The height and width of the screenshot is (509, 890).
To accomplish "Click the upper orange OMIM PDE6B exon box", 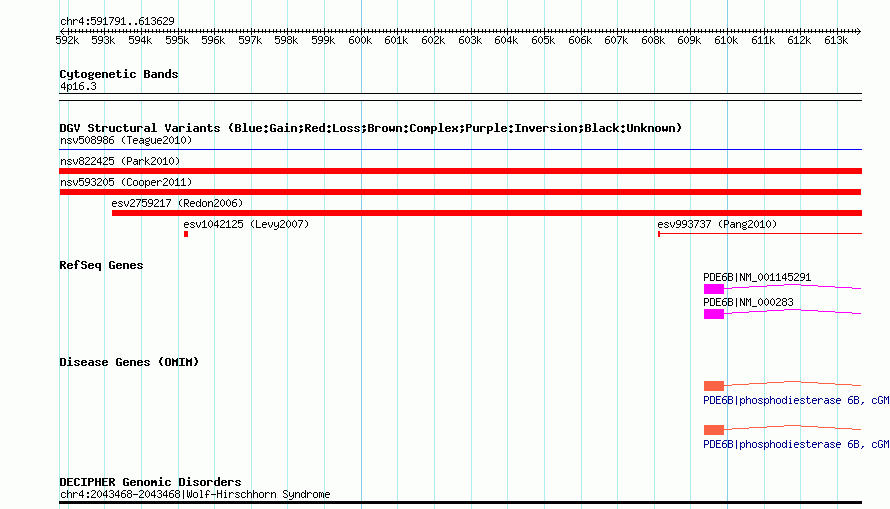I will coord(713,386).
